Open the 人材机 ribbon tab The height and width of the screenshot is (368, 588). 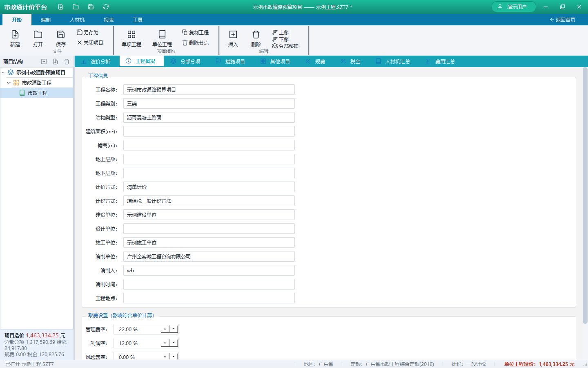(77, 20)
